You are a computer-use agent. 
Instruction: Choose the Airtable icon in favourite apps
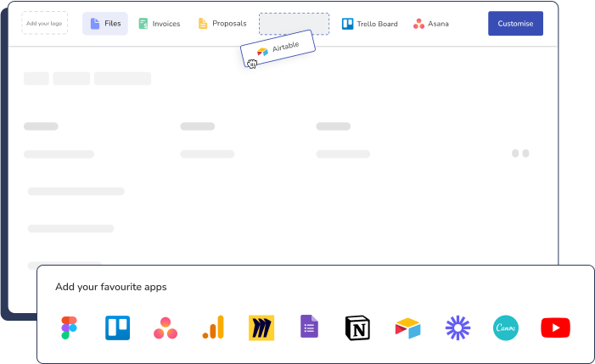tap(408, 328)
